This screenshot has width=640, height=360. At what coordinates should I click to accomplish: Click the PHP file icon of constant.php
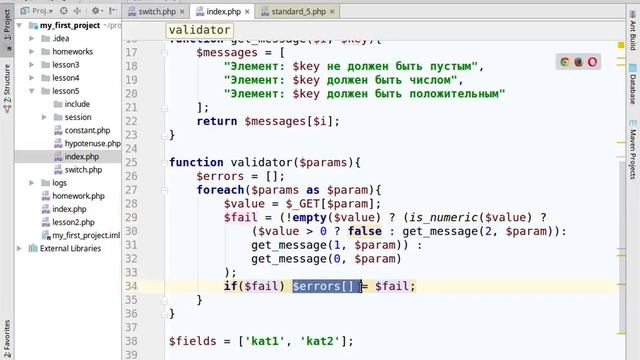coord(58,130)
